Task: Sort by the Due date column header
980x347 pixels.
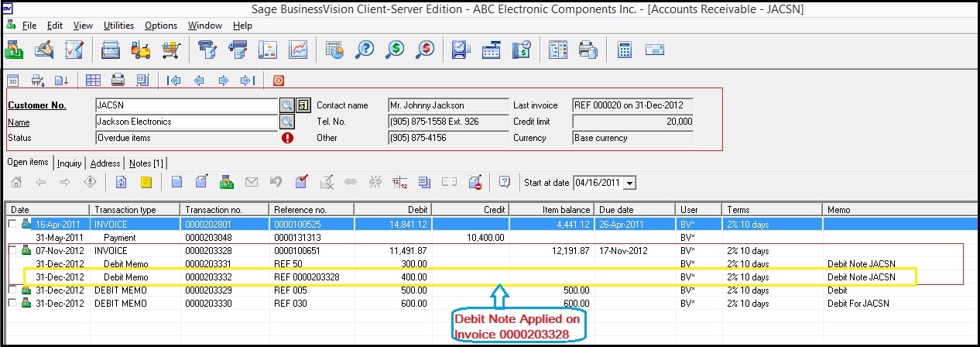Action: tap(635, 210)
